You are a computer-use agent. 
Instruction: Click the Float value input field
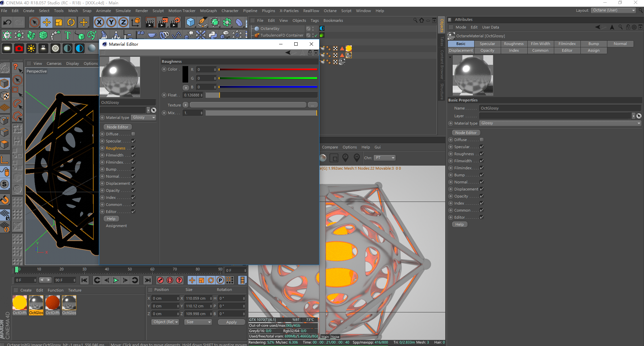tap(193, 95)
